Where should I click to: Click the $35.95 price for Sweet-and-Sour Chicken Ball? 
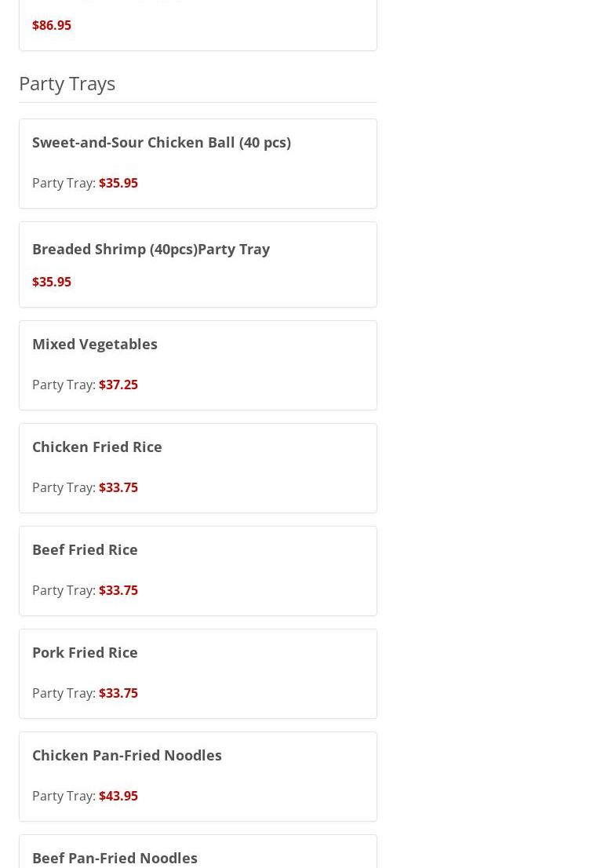pyautogui.click(x=118, y=183)
